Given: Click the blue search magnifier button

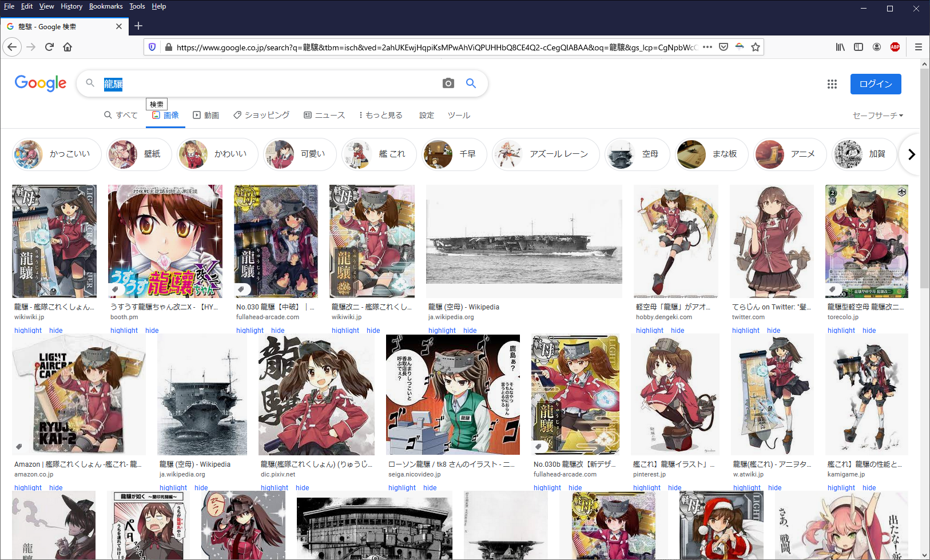Looking at the screenshot, I should click(x=471, y=84).
